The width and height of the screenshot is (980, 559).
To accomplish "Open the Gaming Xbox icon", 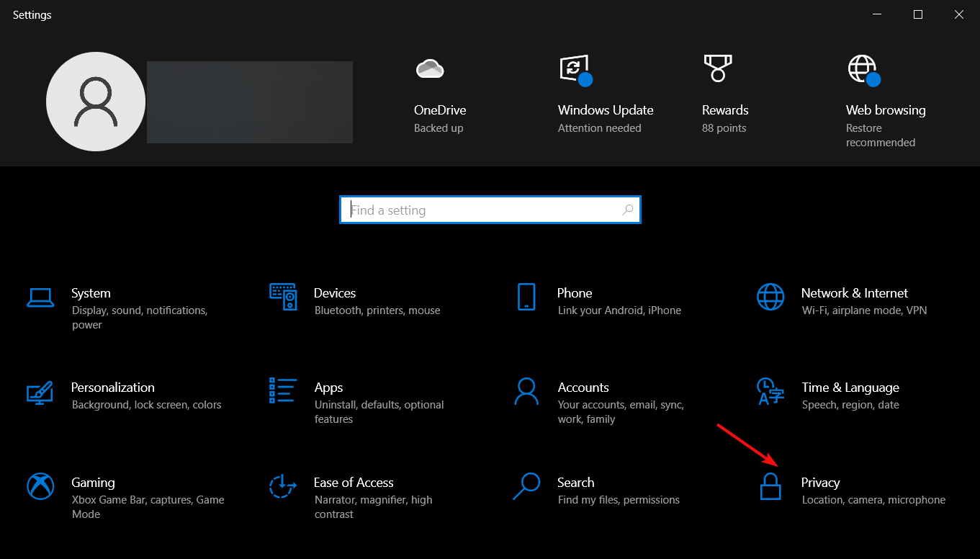I will (40, 486).
